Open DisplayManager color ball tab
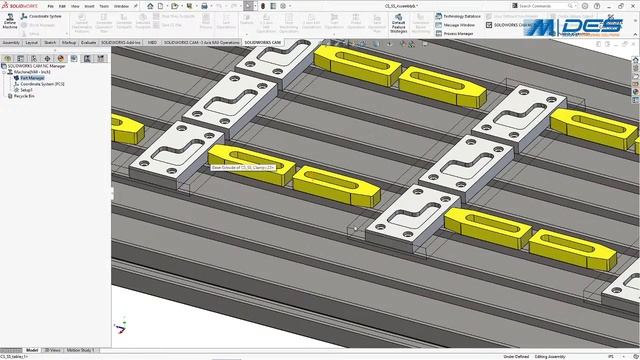The image size is (640, 360). (61, 59)
